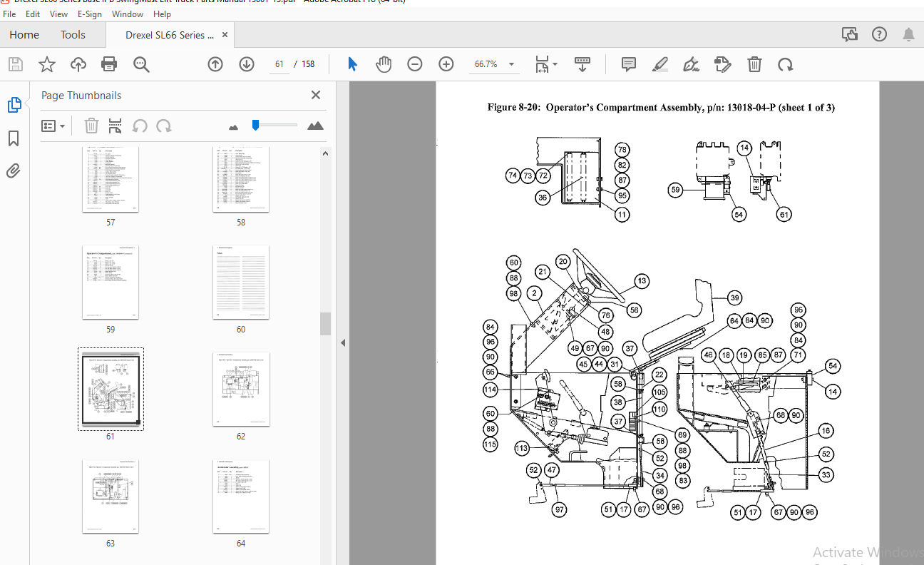Open the Help question mark icon
This screenshot has height=565, width=924.
879,34
